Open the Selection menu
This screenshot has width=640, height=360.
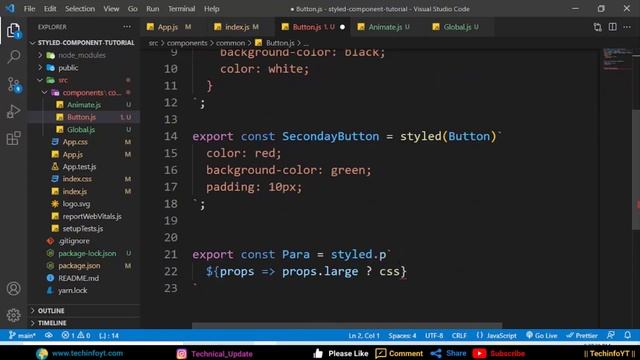click(80, 9)
